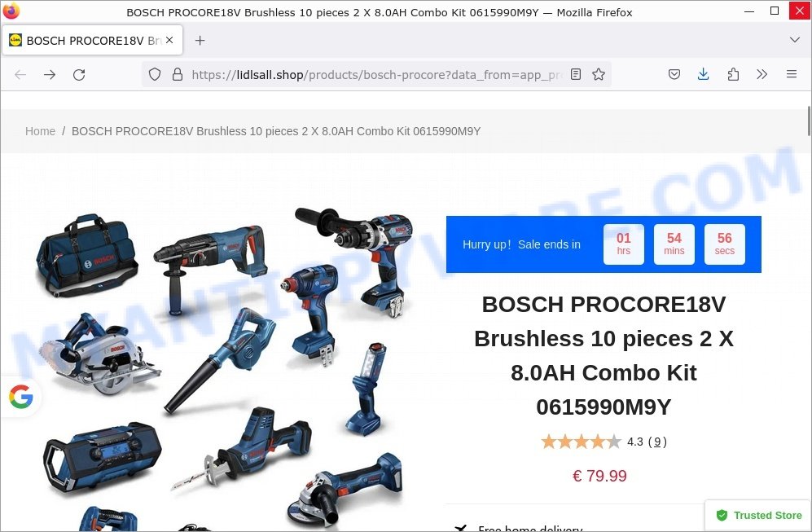Image resolution: width=812 pixels, height=532 pixels.
Task: Go forward to next page
Action: point(50,75)
